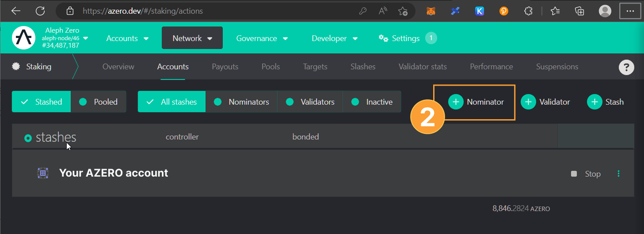Image resolution: width=644 pixels, height=234 pixels.
Task: Click the 'Your AZERO account' name
Action: pyautogui.click(x=114, y=173)
